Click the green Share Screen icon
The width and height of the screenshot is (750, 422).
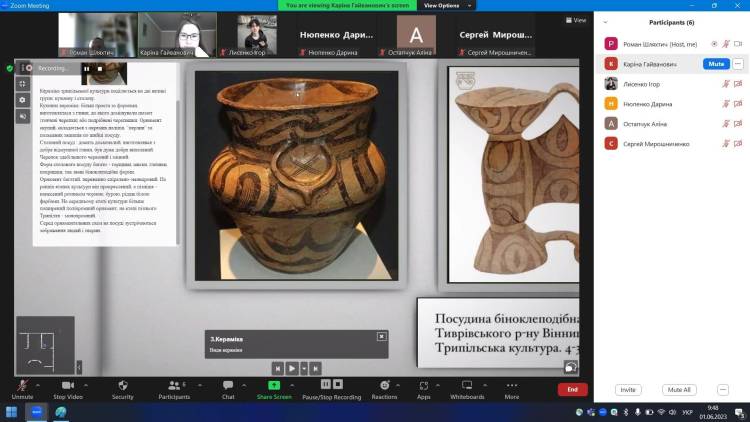point(274,386)
